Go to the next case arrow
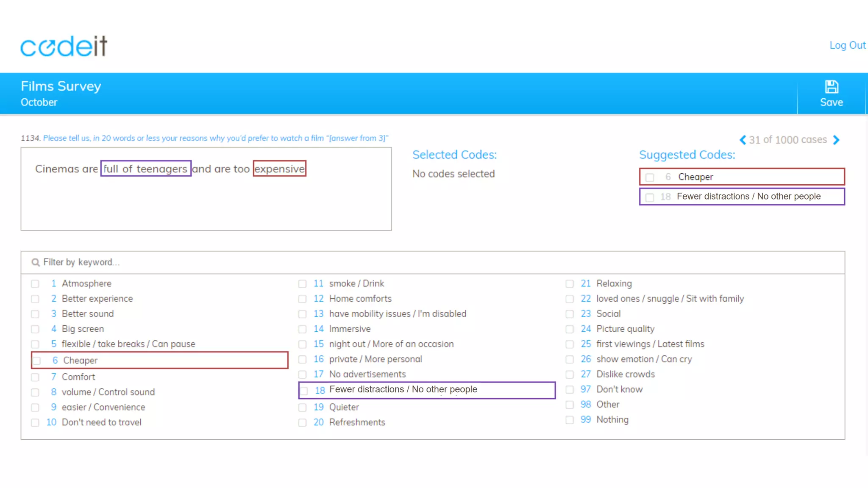This screenshot has height=488, width=868. click(836, 140)
